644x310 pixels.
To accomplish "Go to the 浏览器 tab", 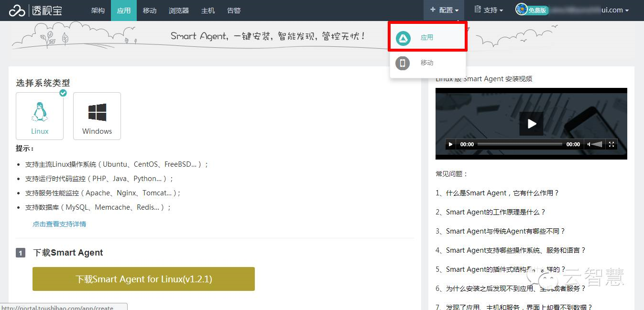I will tap(179, 11).
